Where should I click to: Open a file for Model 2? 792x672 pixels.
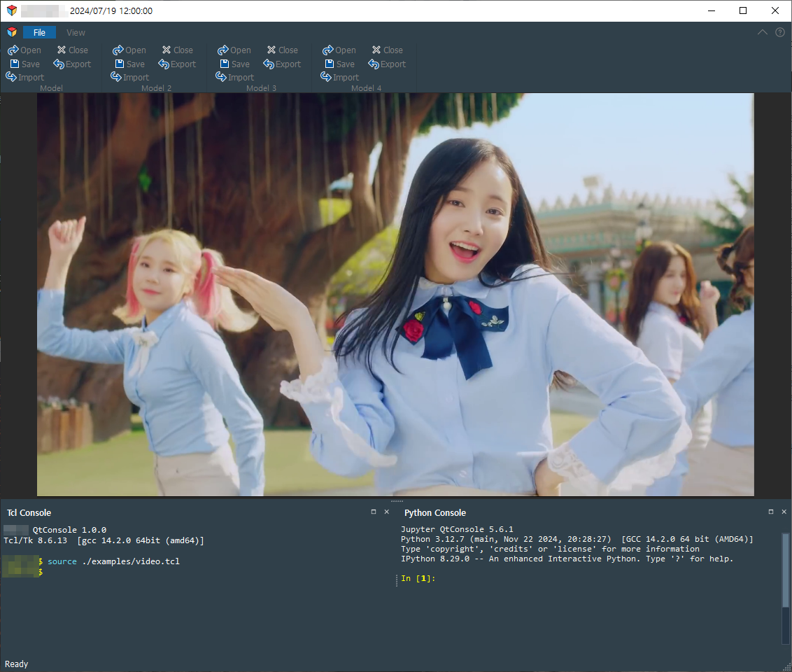[129, 50]
